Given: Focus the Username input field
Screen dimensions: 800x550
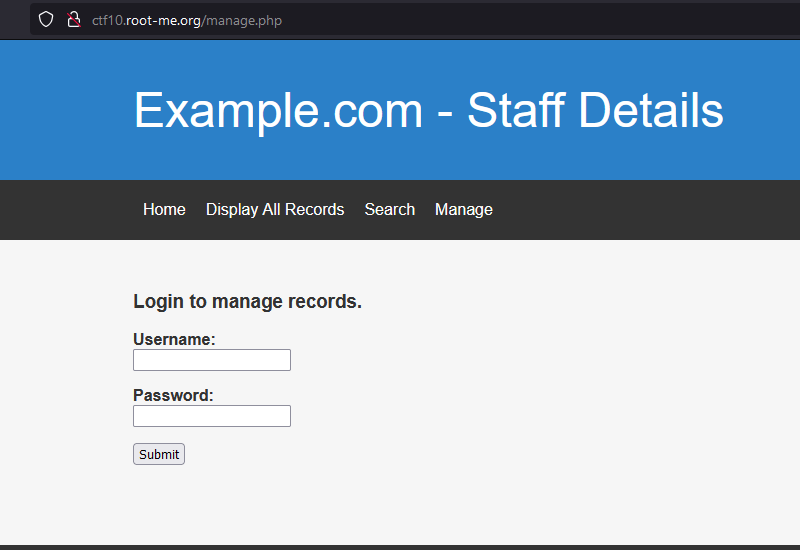Looking at the screenshot, I should [212, 360].
